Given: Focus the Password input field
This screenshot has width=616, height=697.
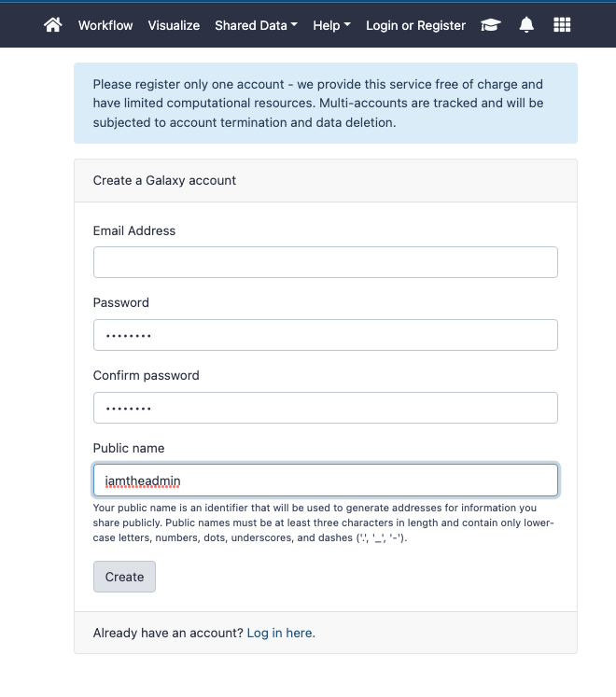Looking at the screenshot, I should [326, 335].
